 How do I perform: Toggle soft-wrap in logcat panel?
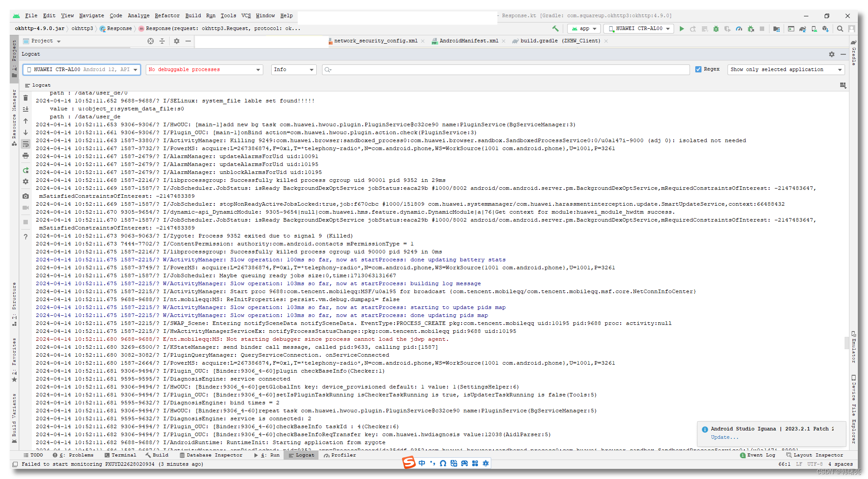tap(26, 144)
